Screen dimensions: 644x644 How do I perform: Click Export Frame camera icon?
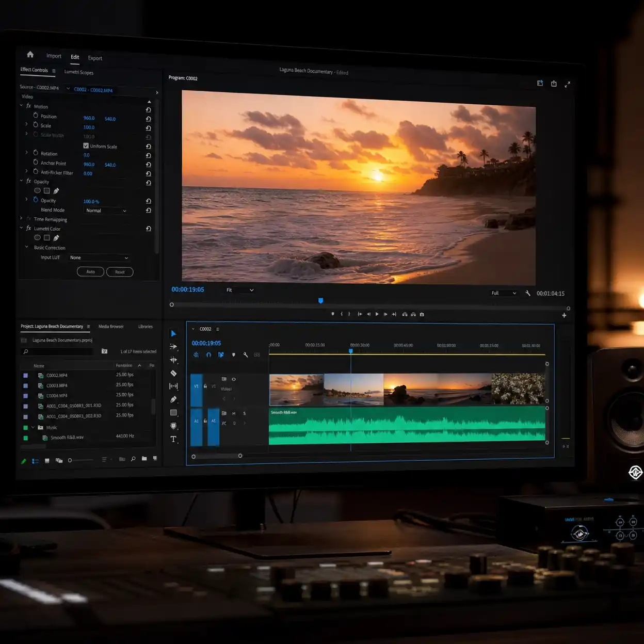[x=422, y=314]
